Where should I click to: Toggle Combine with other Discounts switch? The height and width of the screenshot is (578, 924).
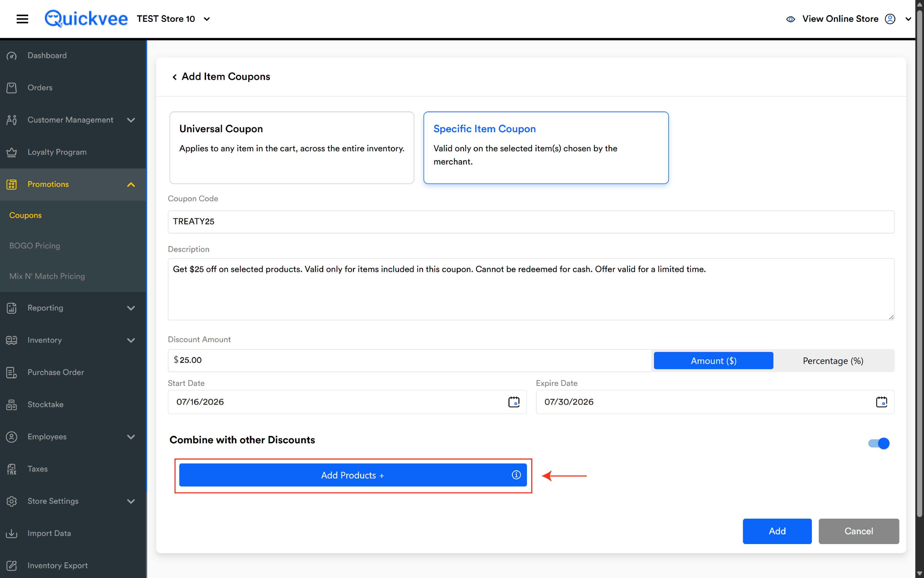pos(878,444)
